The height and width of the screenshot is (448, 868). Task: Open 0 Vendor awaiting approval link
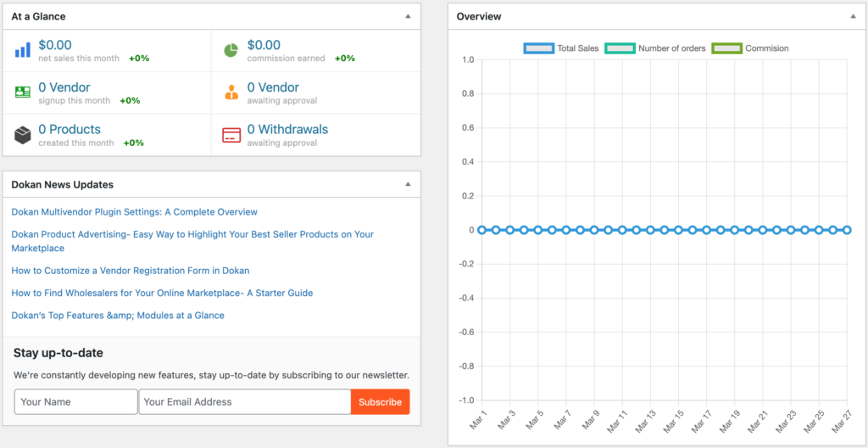(273, 87)
